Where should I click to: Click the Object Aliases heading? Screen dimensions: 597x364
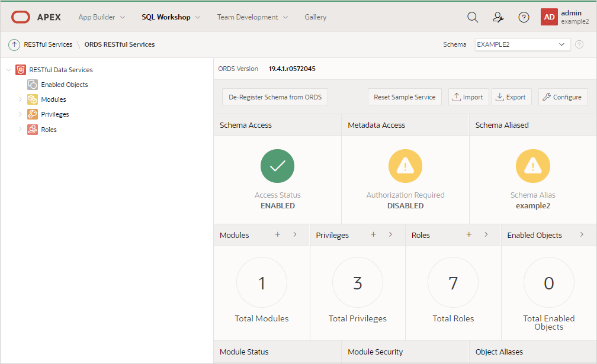tap(499, 352)
